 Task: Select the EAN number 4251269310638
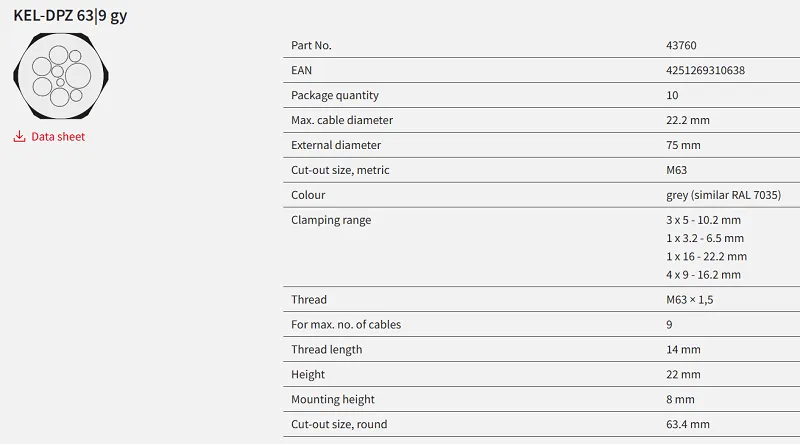705,70
